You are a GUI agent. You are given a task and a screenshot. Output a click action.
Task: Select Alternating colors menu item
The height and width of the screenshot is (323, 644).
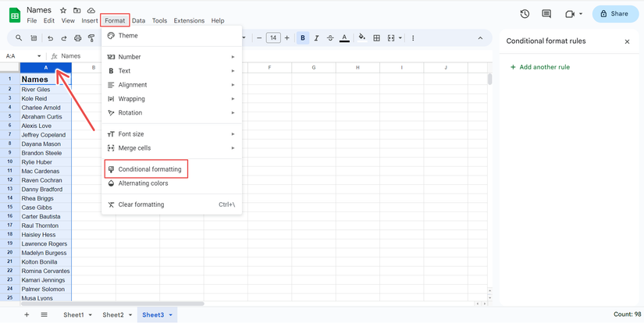(x=172, y=183)
